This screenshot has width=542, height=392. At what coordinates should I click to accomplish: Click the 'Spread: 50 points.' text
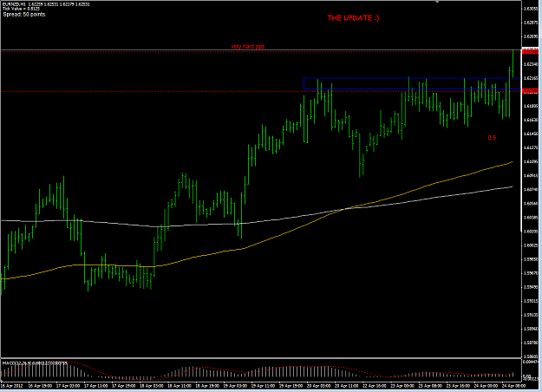[24, 15]
